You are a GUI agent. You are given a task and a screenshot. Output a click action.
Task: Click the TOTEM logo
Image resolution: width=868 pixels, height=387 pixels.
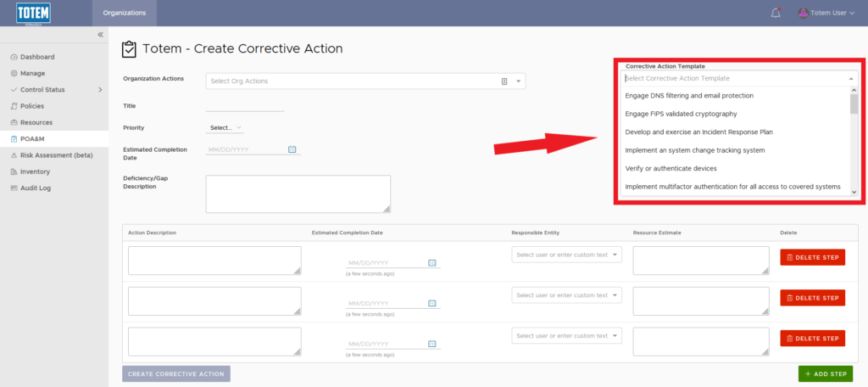[x=33, y=14]
